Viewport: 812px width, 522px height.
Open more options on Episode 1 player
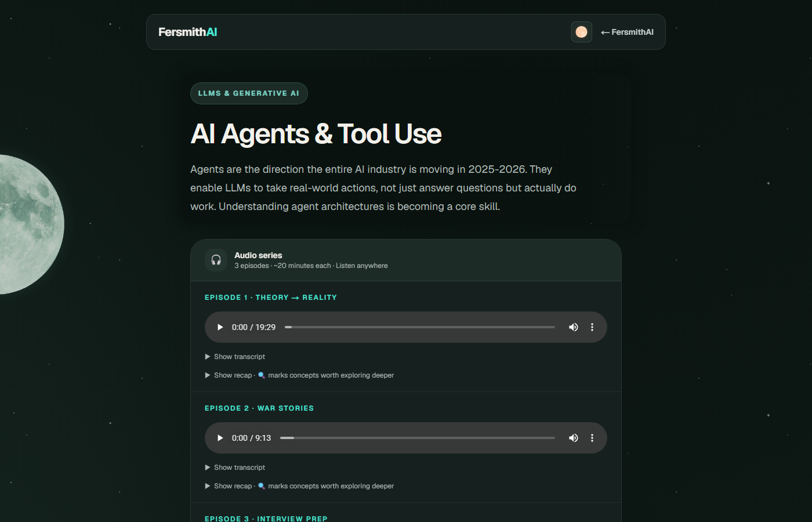pos(592,327)
